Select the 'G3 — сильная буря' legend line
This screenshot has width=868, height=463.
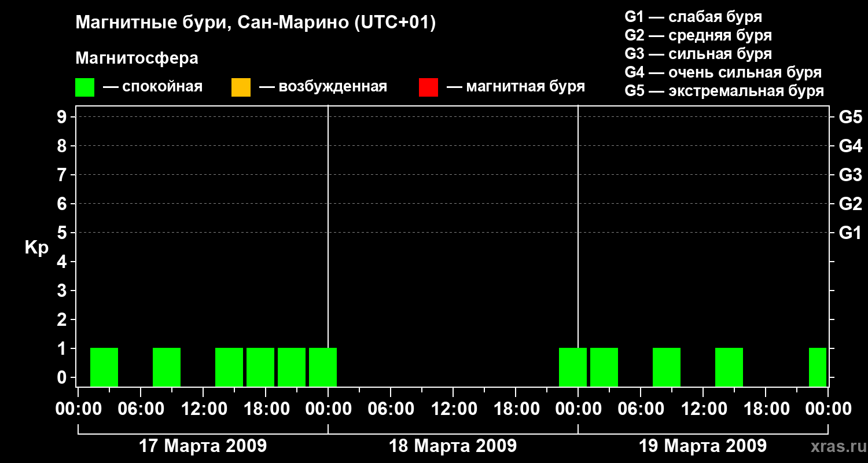point(698,54)
